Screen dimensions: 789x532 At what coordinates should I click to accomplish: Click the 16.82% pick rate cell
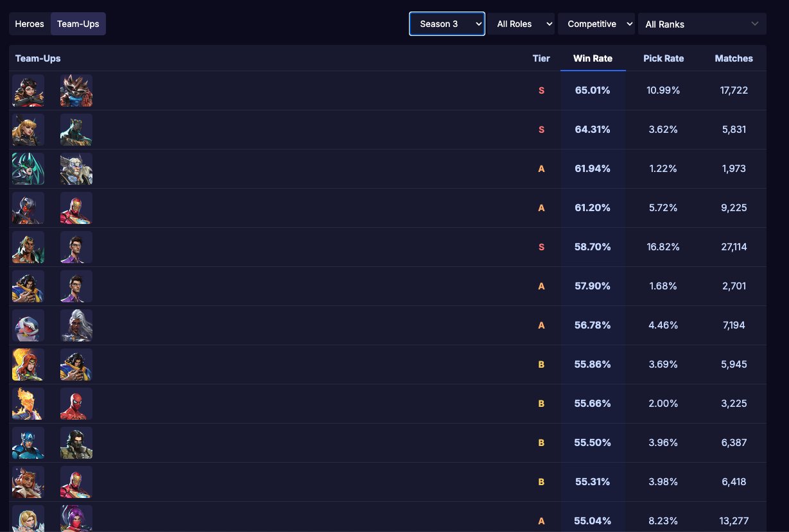[x=663, y=247]
